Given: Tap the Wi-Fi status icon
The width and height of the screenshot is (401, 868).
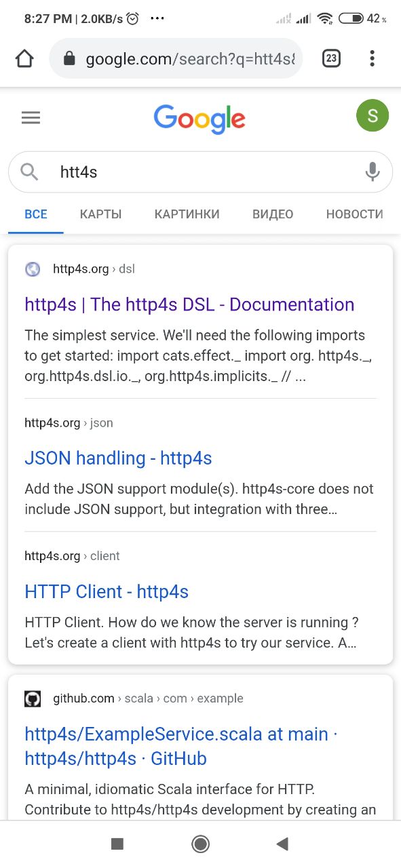Looking at the screenshot, I should [x=326, y=19].
